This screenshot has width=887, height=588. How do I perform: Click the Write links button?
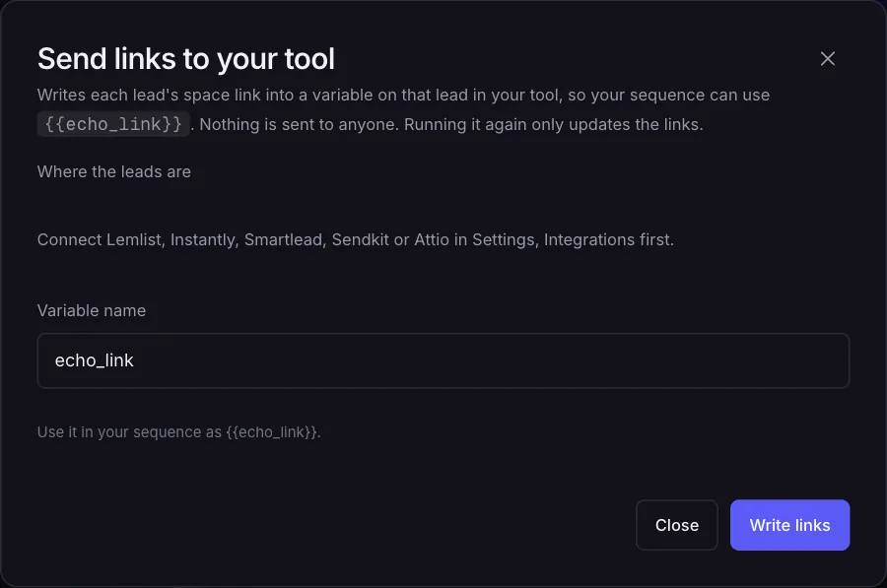[789, 525]
